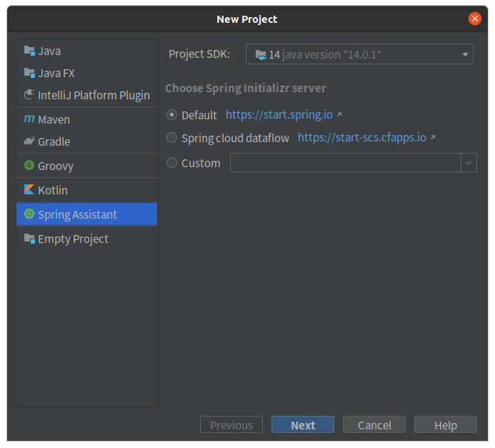Click the Gradle elephant icon

click(x=29, y=141)
